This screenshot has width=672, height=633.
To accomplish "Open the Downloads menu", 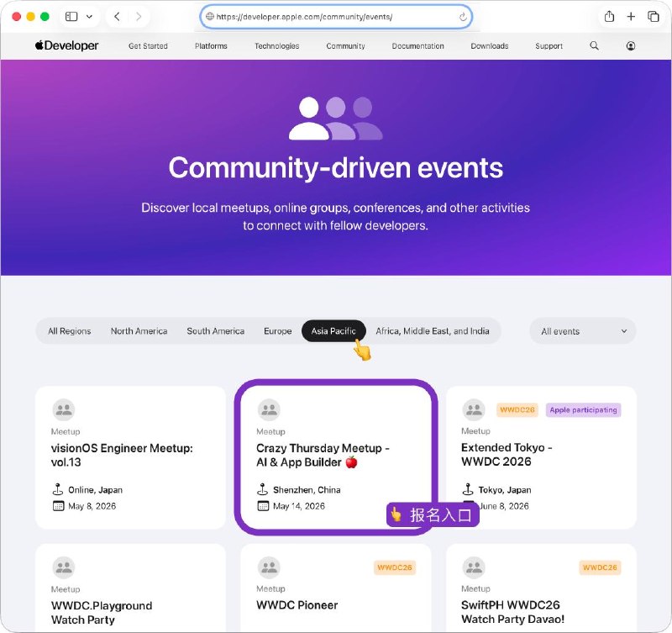I will (490, 46).
